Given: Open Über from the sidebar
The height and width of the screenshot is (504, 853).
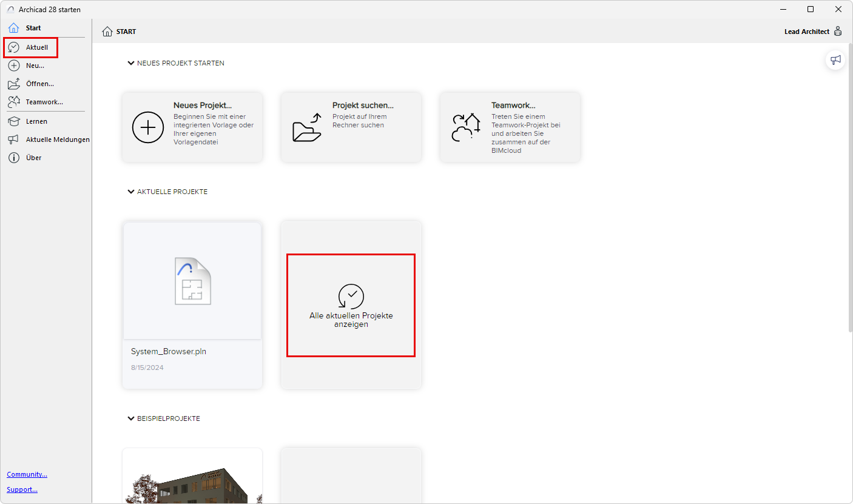Looking at the screenshot, I should point(33,158).
